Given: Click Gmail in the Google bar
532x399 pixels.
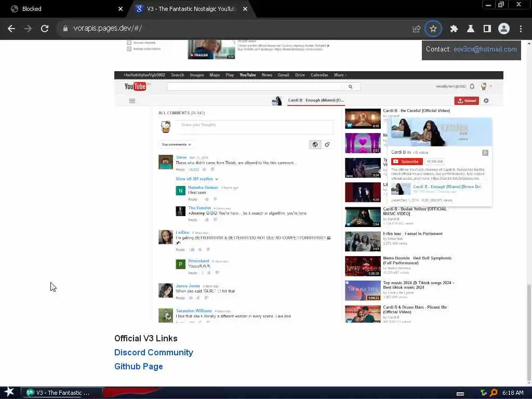Looking at the screenshot, I should pyautogui.click(x=283, y=75).
